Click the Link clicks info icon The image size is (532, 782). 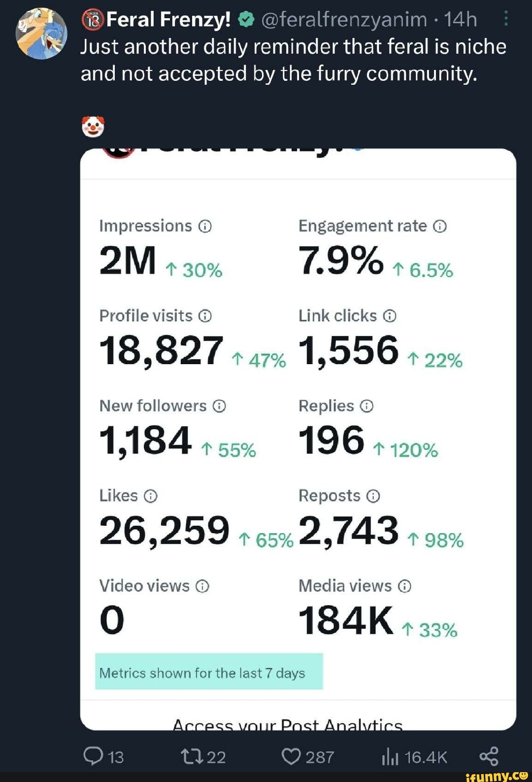click(390, 316)
